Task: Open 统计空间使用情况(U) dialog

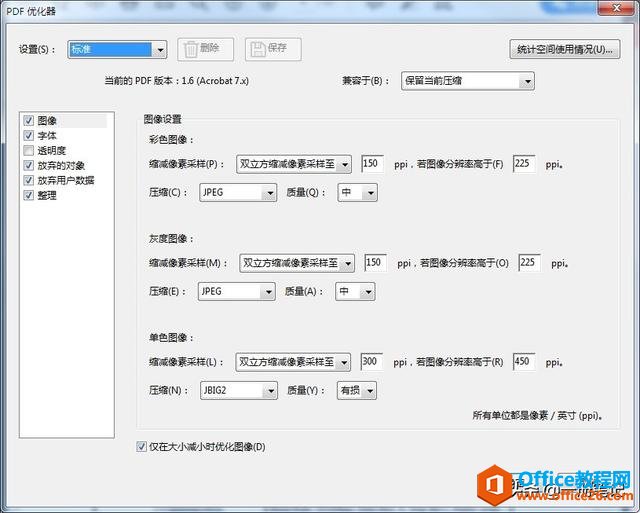Action: point(564,49)
